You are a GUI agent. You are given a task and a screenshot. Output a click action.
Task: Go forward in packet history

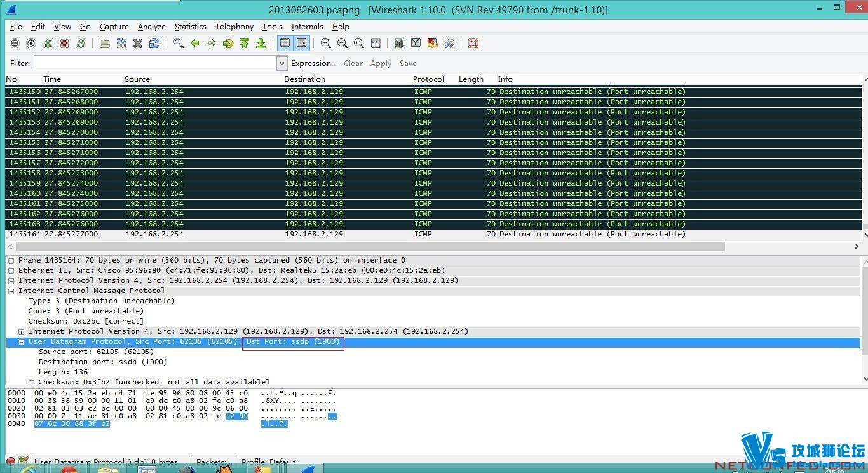click(x=212, y=43)
